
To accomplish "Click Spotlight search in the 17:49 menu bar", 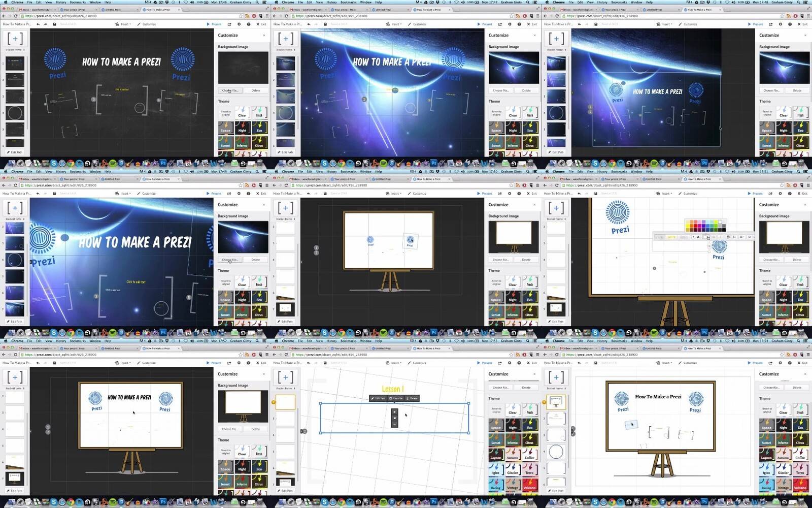I will coord(257,171).
